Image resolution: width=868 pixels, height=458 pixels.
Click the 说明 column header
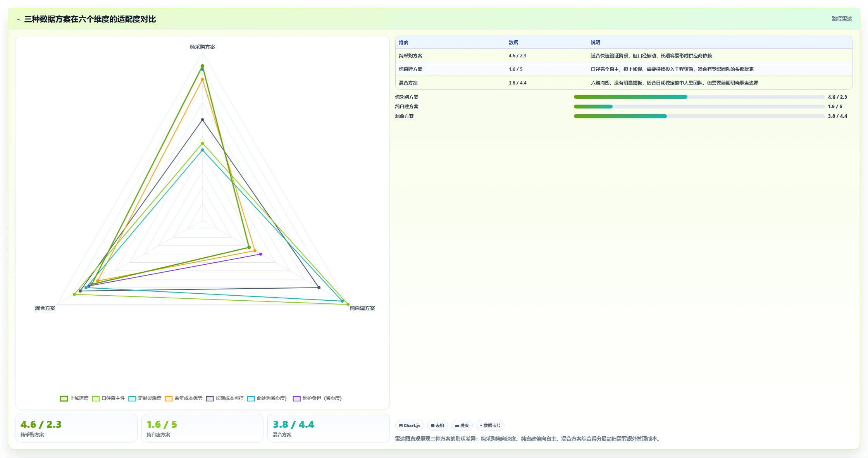(595, 43)
